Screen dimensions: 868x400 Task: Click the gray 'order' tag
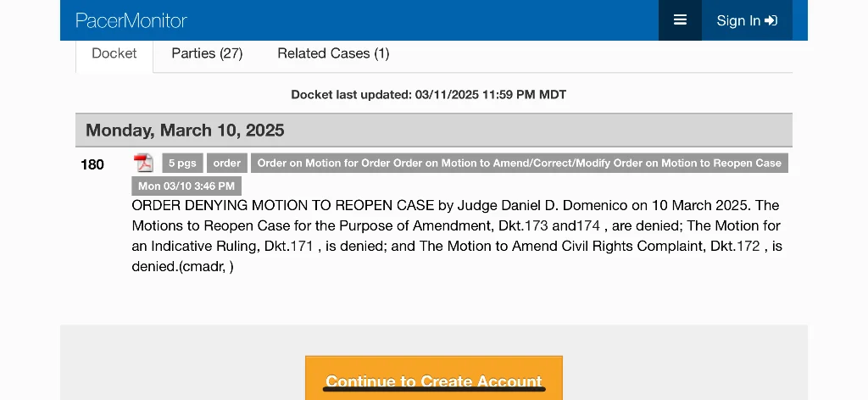(227, 164)
